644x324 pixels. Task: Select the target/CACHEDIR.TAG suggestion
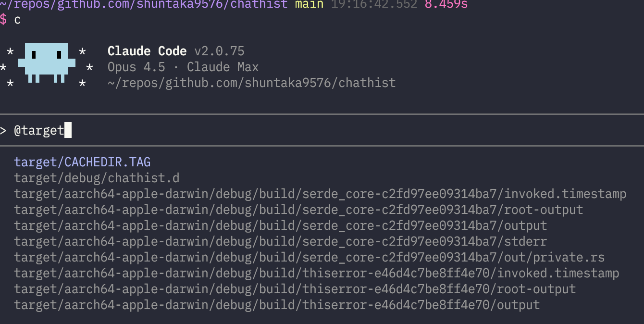pyautogui.click(x=82, y=162)
